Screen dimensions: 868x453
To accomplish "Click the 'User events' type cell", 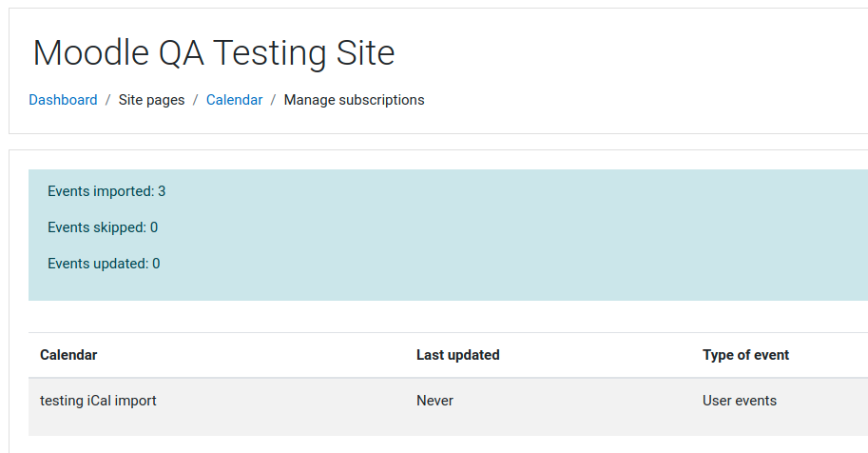I will tap(740, 401).
